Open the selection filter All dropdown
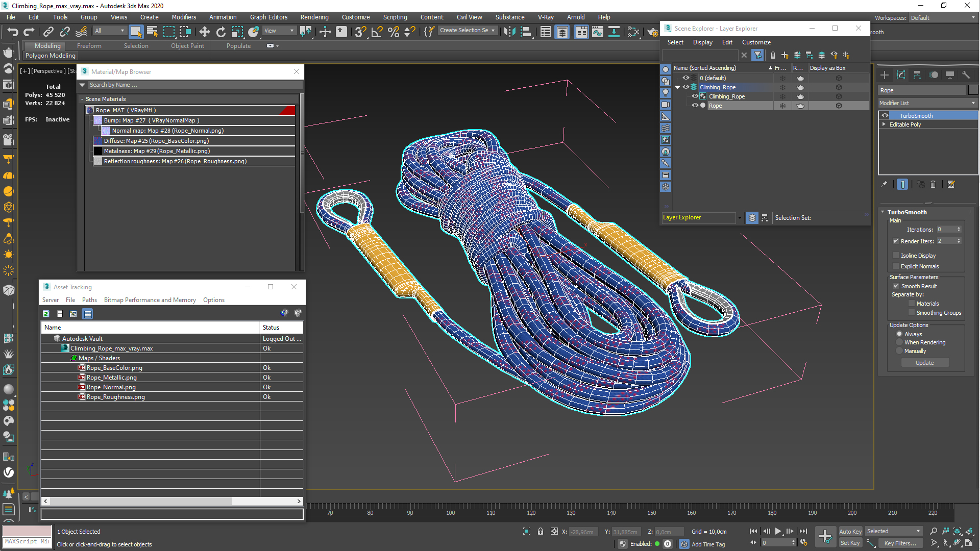980x551 pixels. click(x=110, y=31)
